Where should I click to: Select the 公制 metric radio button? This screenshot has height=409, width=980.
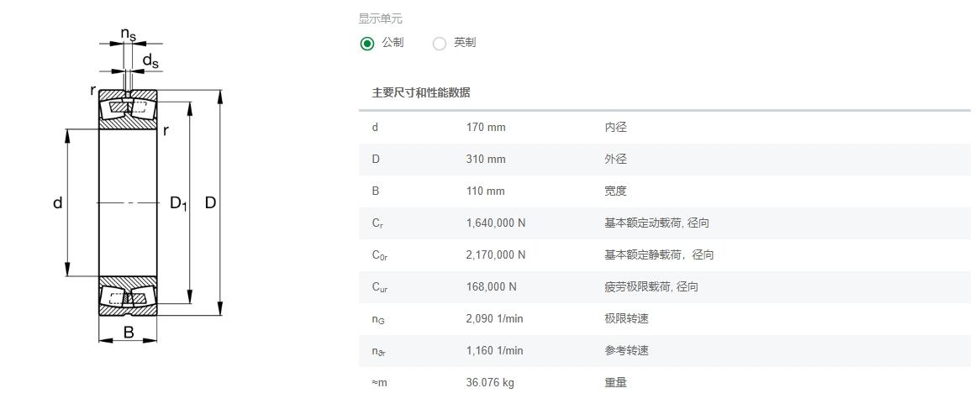(x=367, y=43)
